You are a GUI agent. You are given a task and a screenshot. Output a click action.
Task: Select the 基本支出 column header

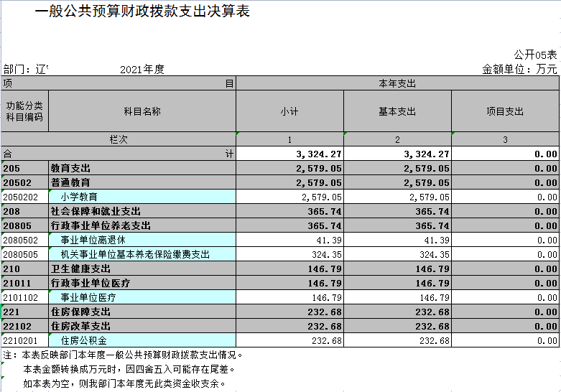[397, 111]
